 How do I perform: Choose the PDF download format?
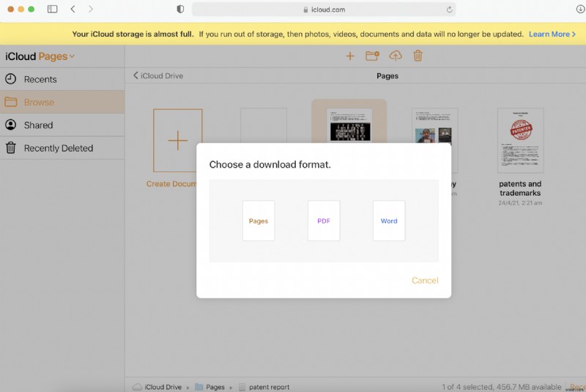coord(324,221)
